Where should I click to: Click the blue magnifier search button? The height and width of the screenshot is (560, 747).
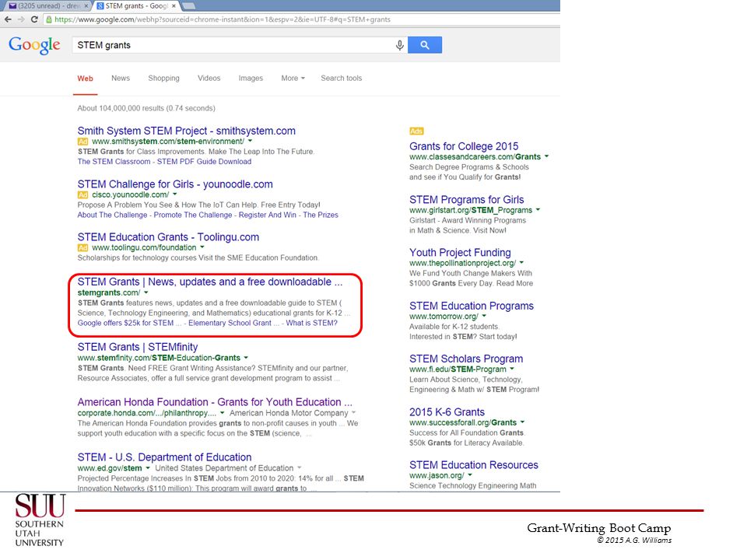425,45
